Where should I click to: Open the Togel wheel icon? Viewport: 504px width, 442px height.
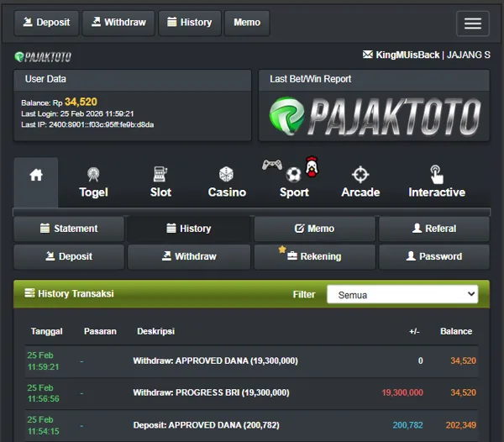click(x=93, y=174)
